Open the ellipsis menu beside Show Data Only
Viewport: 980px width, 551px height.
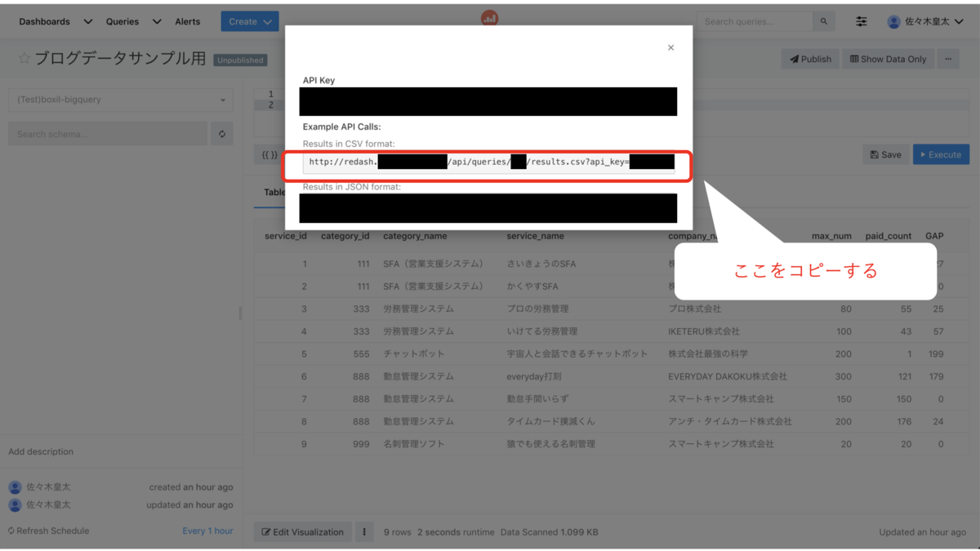pos(947,59)
